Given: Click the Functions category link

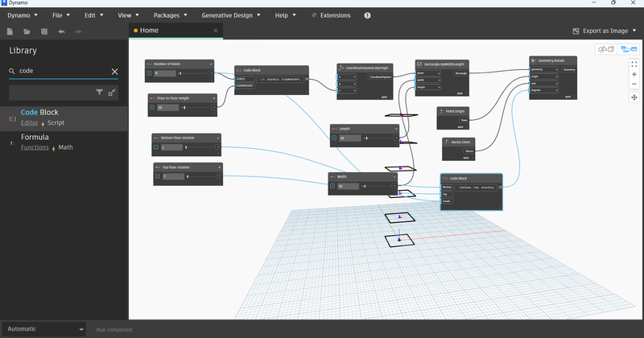Looking at the screenshot, I should (x=35, y=147).
